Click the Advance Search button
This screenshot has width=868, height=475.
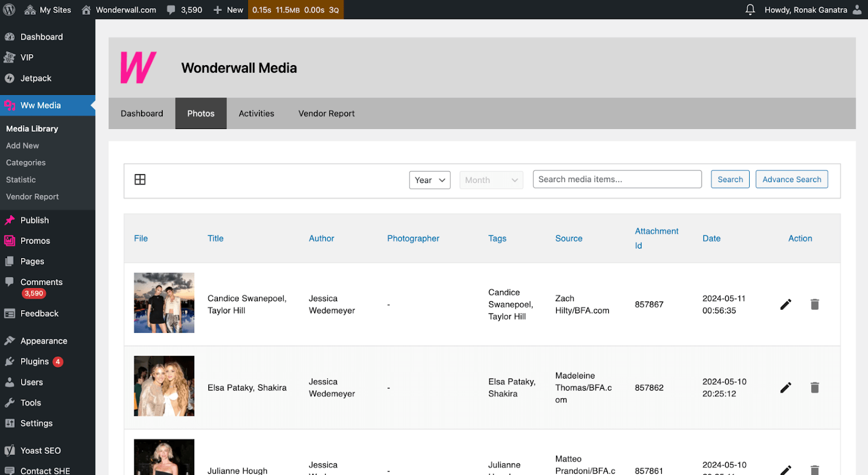pyautogui.click(x=792, y=179)
